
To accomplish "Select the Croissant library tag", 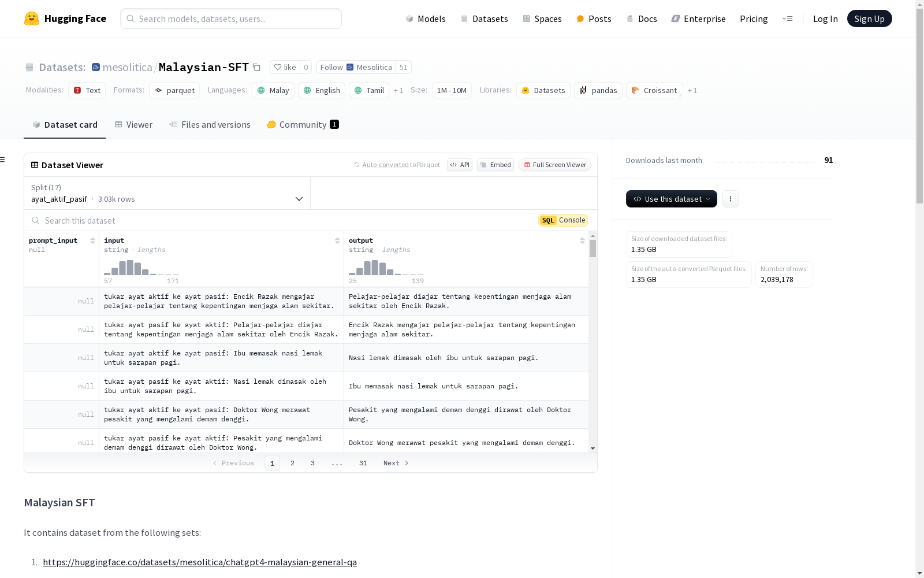I will [654, 90].
